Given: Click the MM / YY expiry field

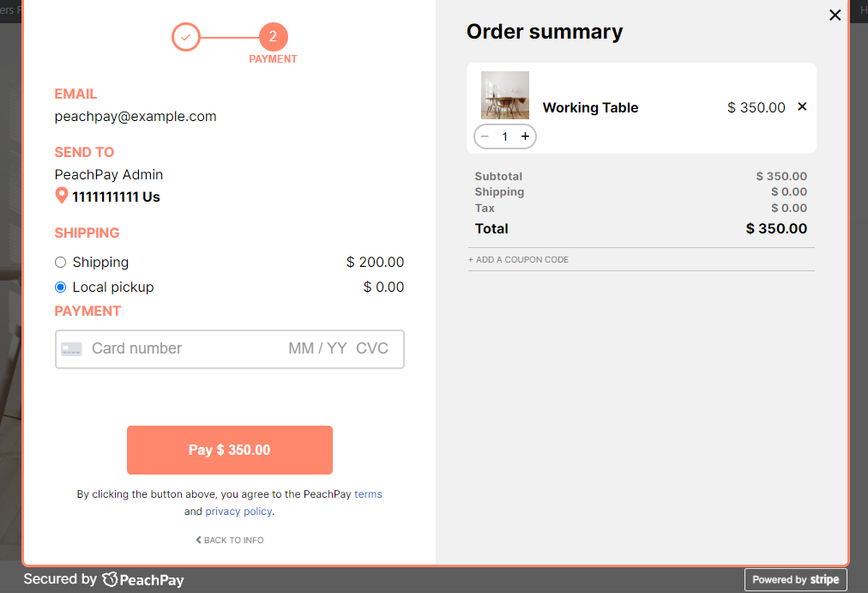Looking at the screenshot, I should [317, 348].
